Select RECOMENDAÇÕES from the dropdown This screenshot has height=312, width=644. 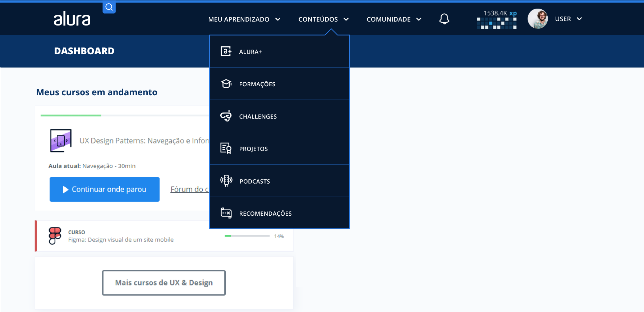click(280, 213)
